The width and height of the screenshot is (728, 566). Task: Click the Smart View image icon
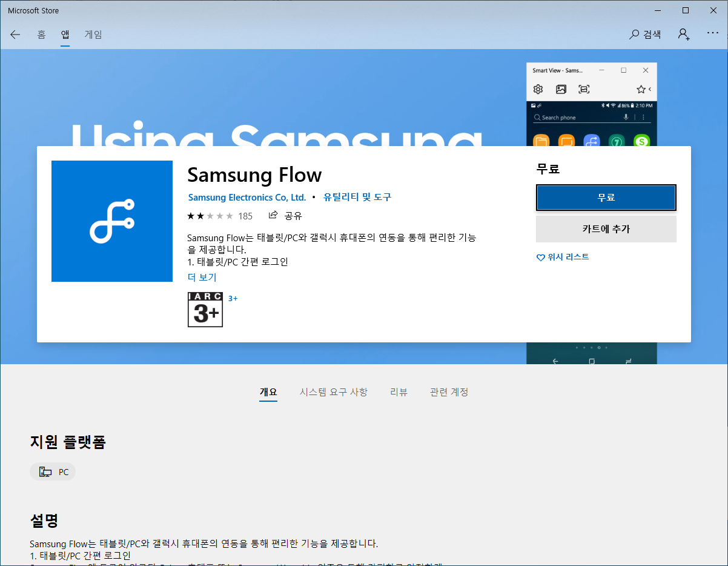pos(561,90)
